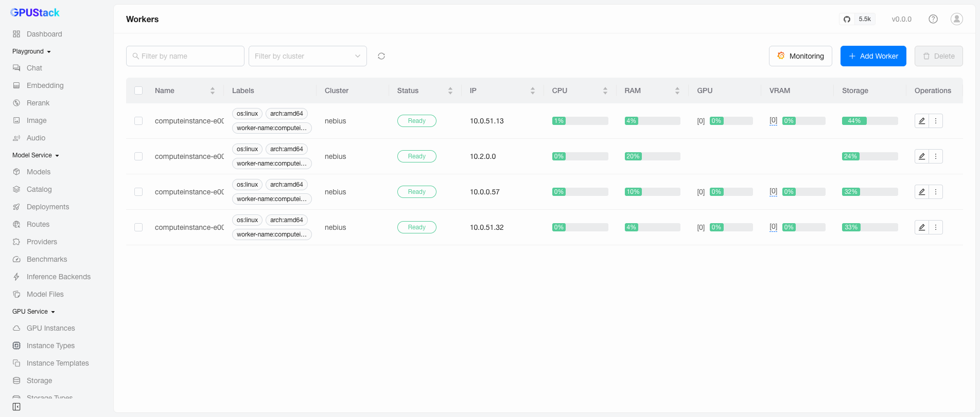980x417 pixels.
Task: Sort workers by IP column
Action: [533, 90]
